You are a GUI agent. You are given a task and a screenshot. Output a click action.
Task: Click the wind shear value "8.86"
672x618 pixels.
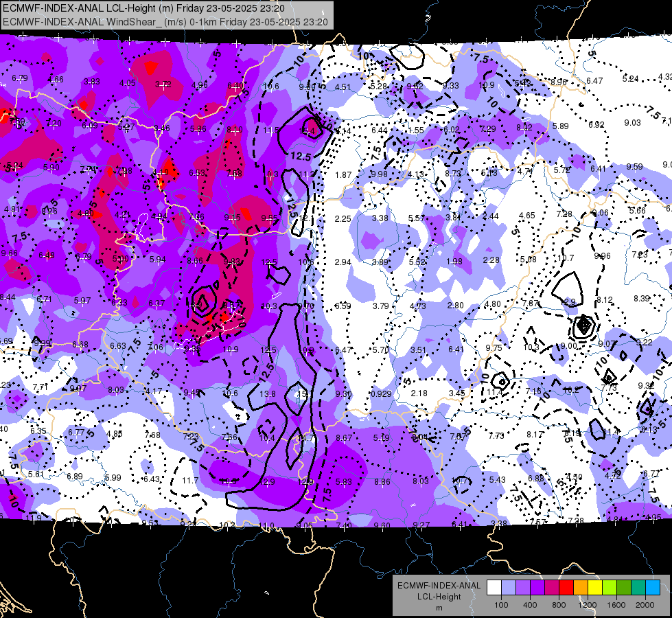coord(382,481)
